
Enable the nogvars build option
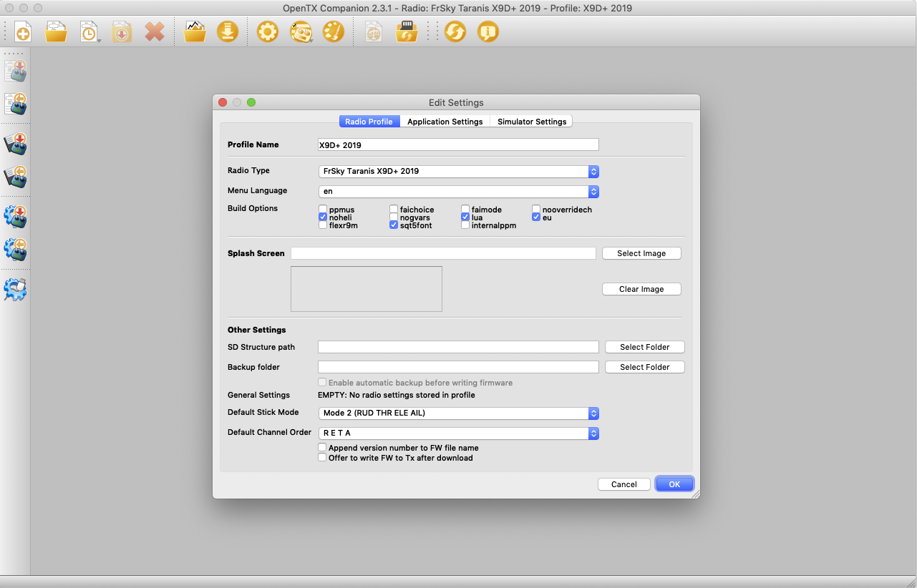click(x=394, y=217)
